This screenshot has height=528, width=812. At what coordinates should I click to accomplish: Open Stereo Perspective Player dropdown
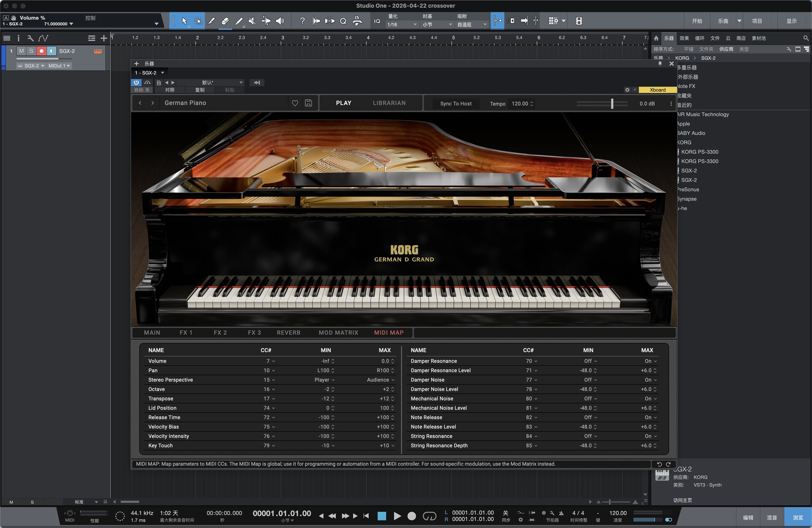(x=325, y=380)
